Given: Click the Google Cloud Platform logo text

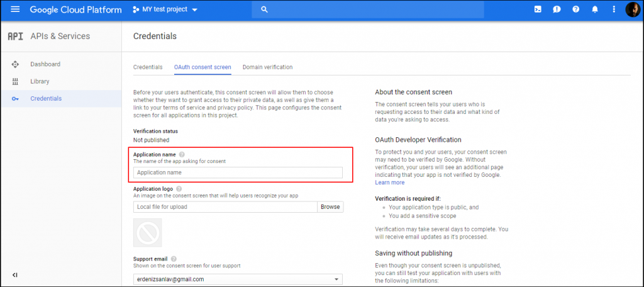Looking at the screenshot, I should click(x=75, y=9).
